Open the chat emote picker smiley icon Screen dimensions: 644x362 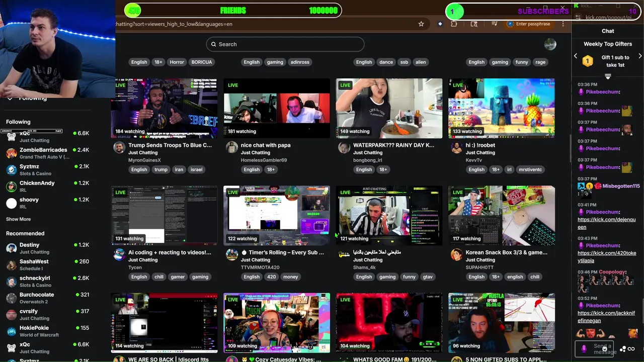pyautogui.click(x=605, y=348)
